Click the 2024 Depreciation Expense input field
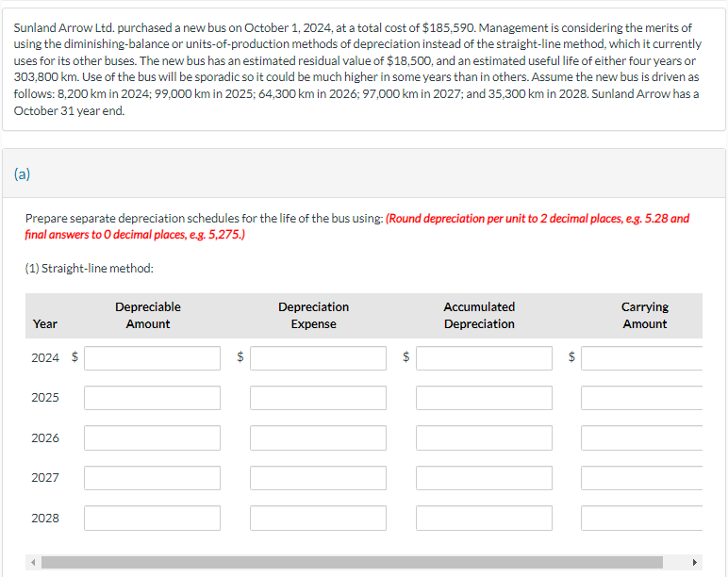 (x=318, y=358)
